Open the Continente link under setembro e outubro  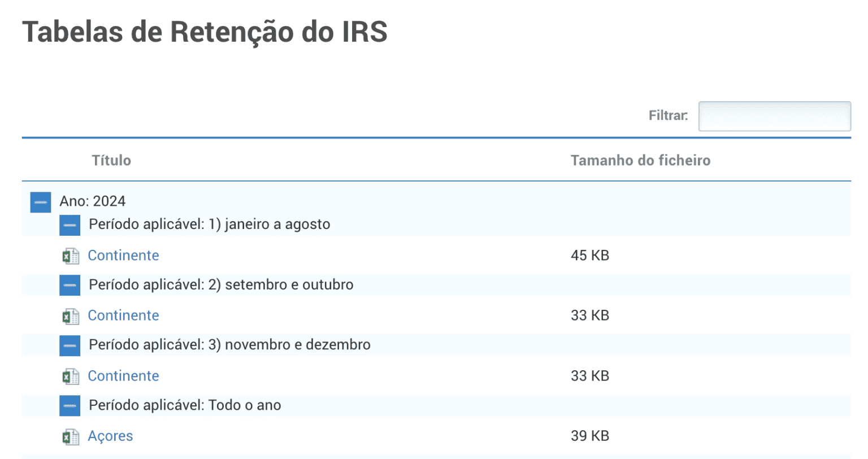123,315
